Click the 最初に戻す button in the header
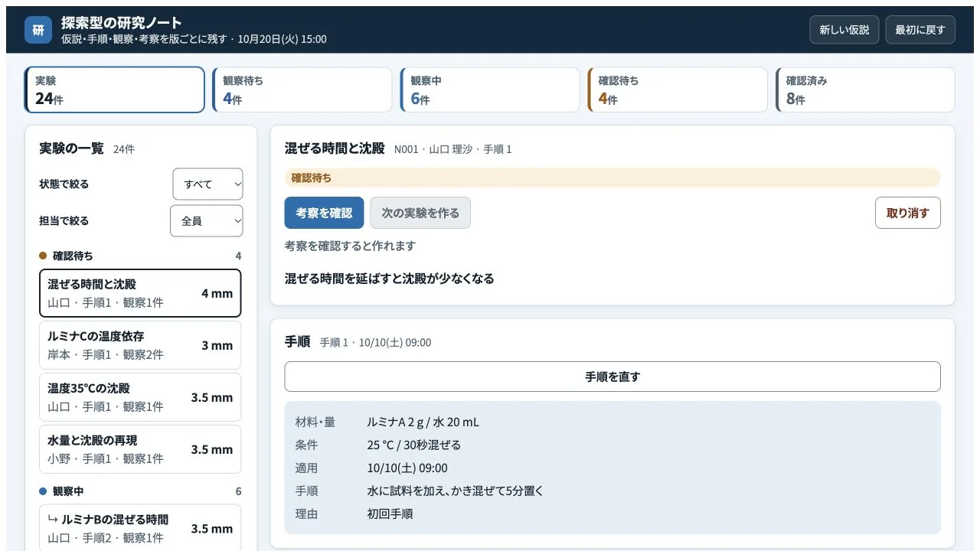Image resolution: width=980 pixels, height=551 pixels. (x=920, y=30)
